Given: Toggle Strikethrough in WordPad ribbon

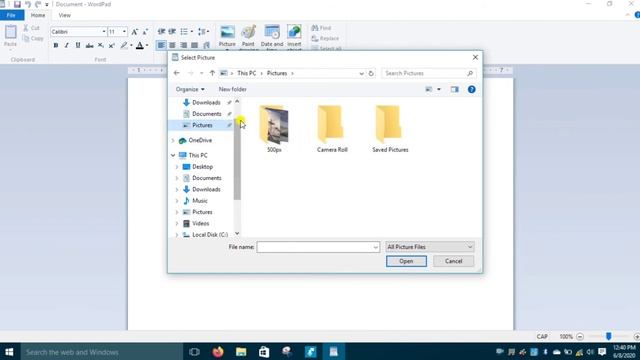Looking at the screenshot, I should [x=89, y=45].
